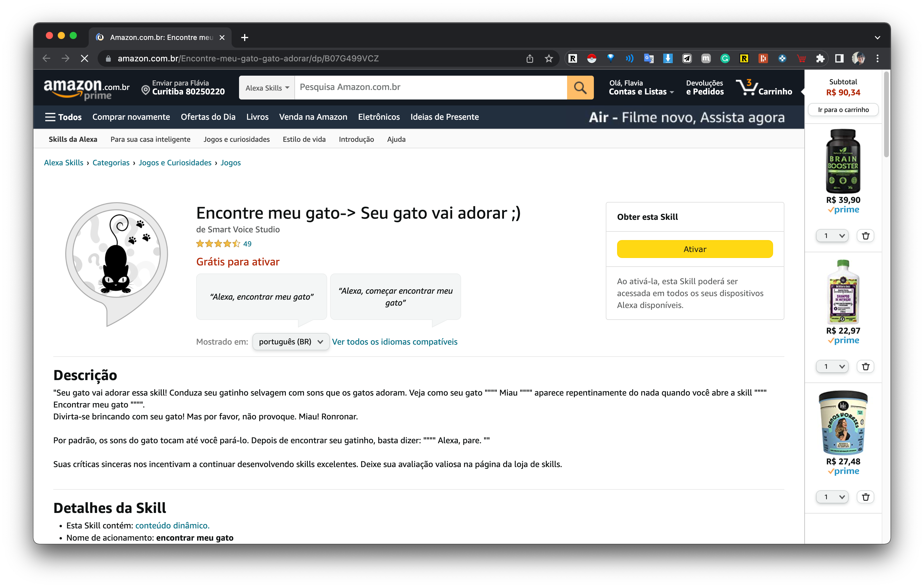The height and width of the screenshot is (588, 924).
Task: Open Eletrônicos in the nav bar
Action: click(379, 117)
